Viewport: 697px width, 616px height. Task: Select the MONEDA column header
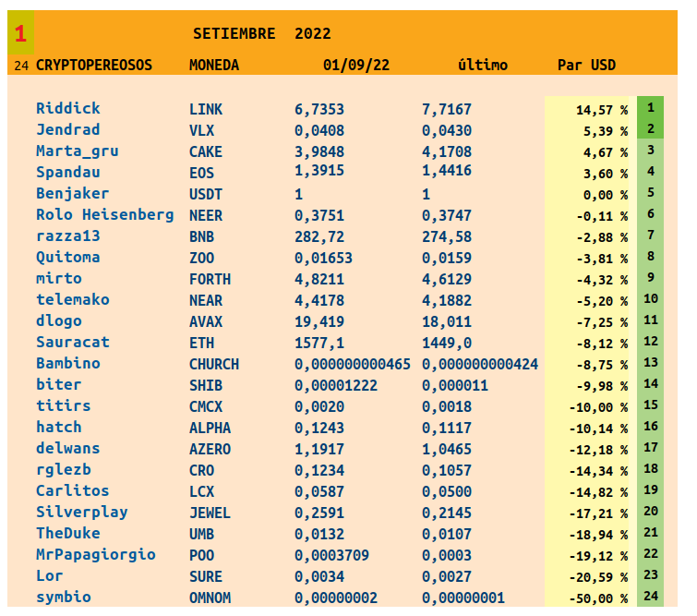[x=214, y=66]
